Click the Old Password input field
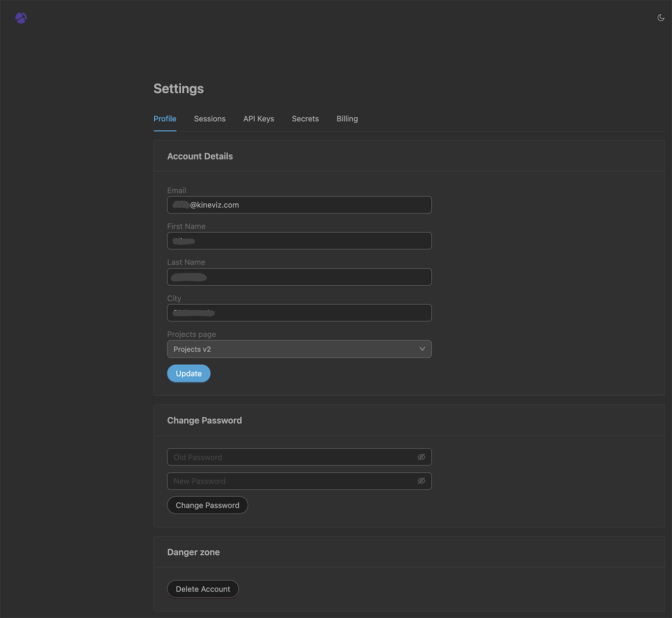The image size is (672, 618). tap(299, 457)
